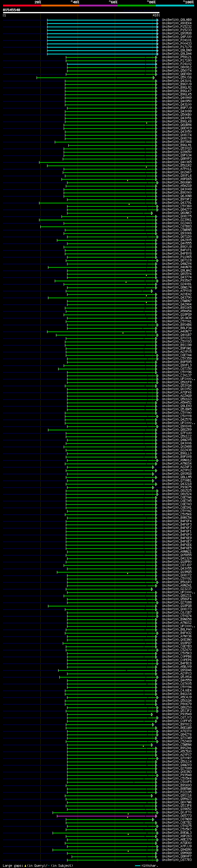
Task: Select the UniRef100_Q6UNK7 label
Action: 177,213
